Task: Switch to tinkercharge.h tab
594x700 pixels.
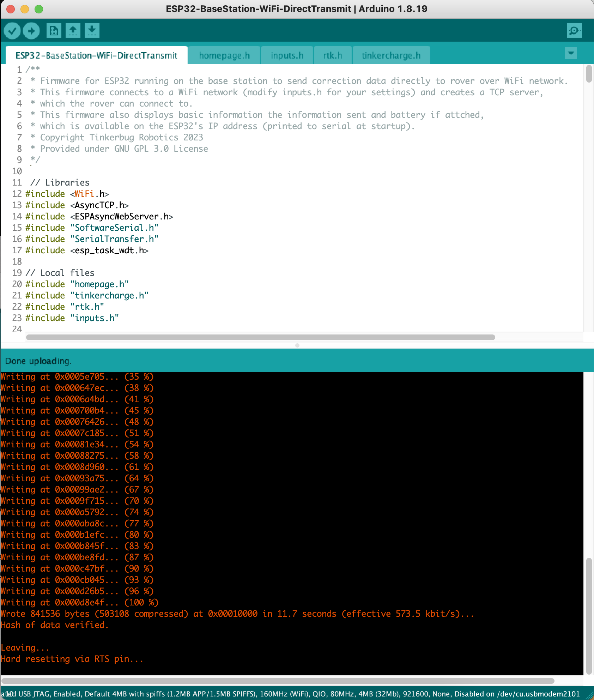Action: pyautogui.click(x=391, y=56)
